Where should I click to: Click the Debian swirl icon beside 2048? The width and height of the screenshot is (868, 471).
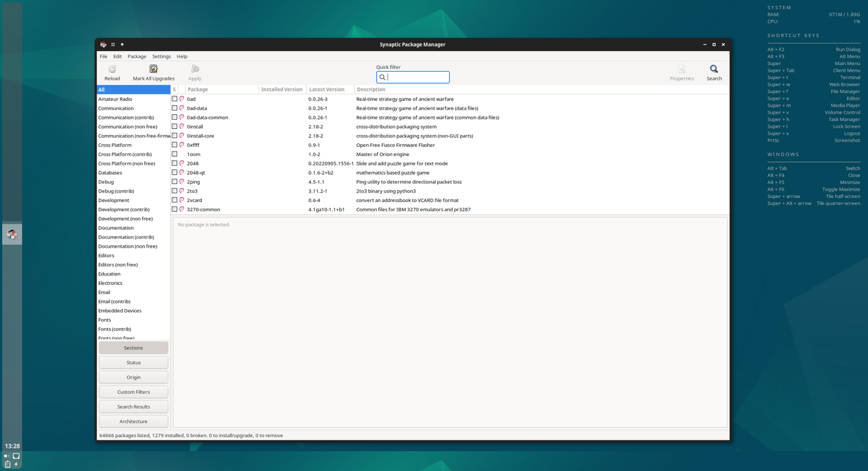coord(182,163)
